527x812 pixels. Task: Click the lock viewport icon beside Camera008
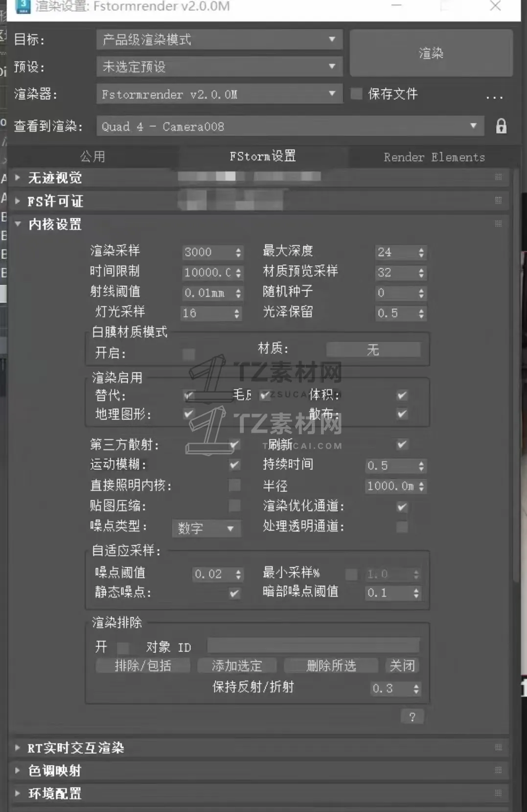click(x=501, y=126)
